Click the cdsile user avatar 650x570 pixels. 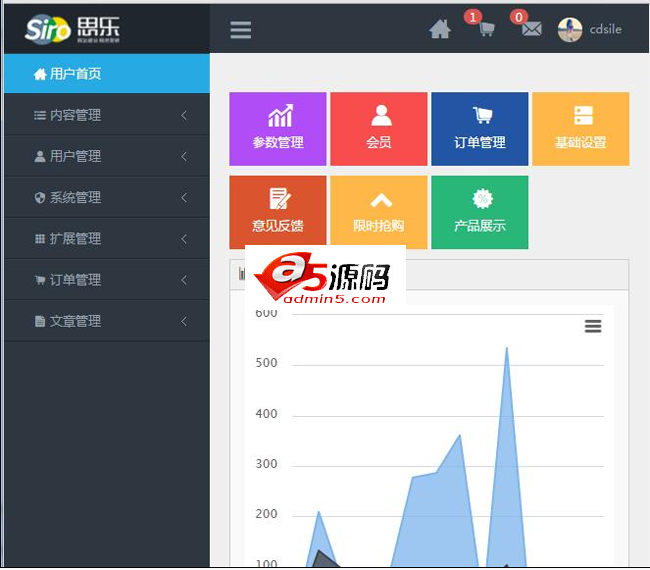pos(570,29)
